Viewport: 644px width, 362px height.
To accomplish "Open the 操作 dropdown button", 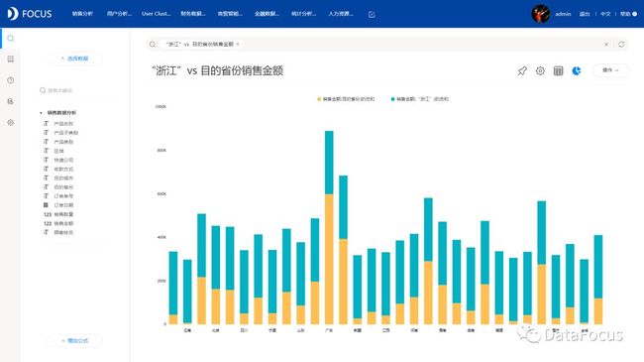I will 610,70.
